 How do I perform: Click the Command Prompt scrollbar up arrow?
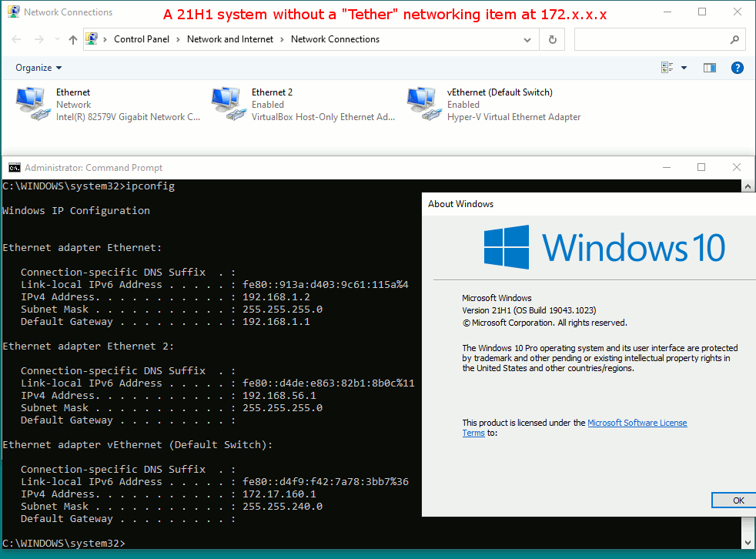click(x=748, y=186)
